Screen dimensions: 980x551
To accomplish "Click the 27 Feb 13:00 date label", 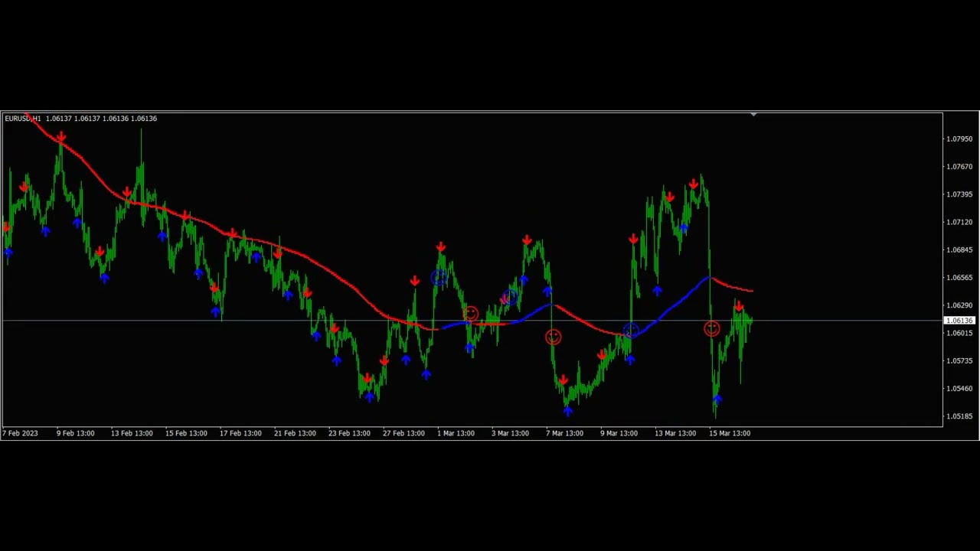I will [403, 433].
